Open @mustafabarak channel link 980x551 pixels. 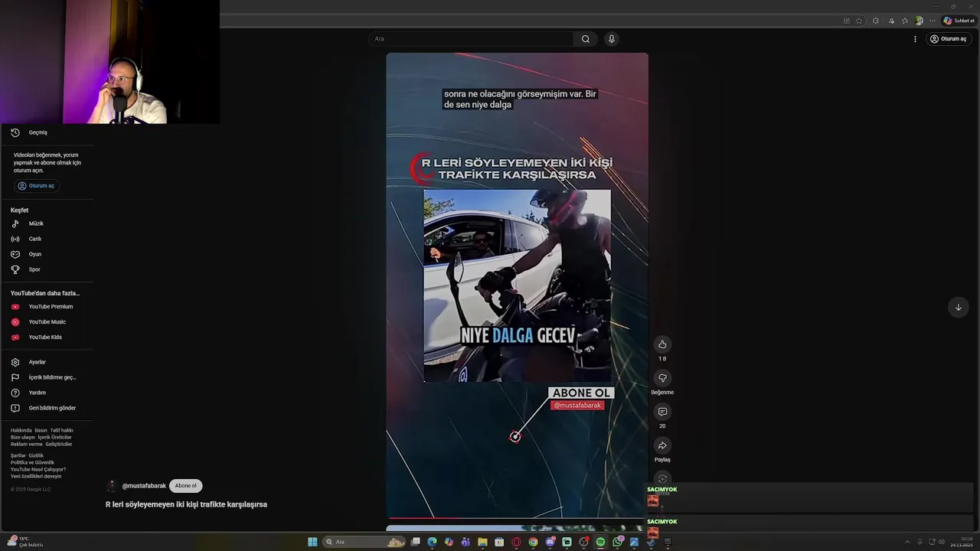(x=144, y=486)
